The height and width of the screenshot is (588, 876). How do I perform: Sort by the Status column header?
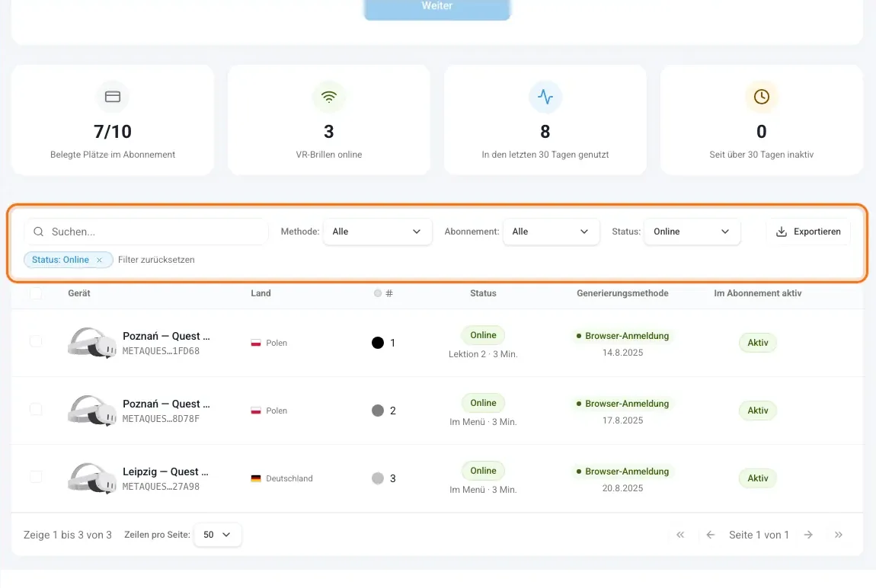tap(483, 293)
